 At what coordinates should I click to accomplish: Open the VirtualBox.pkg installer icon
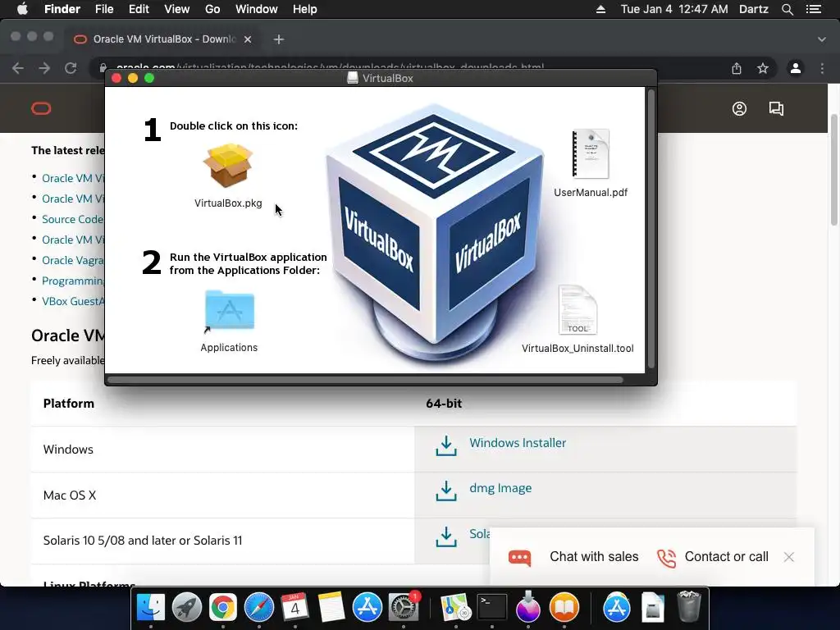pos(228,165)
